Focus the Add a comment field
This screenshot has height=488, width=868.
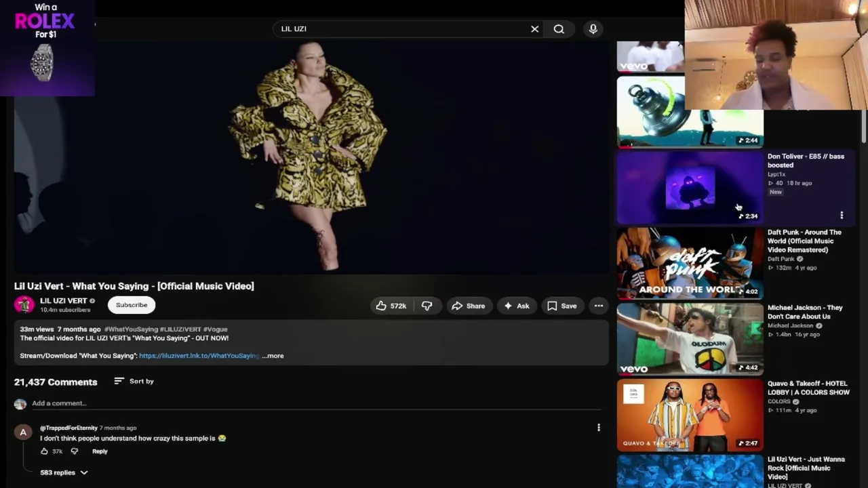316,403
